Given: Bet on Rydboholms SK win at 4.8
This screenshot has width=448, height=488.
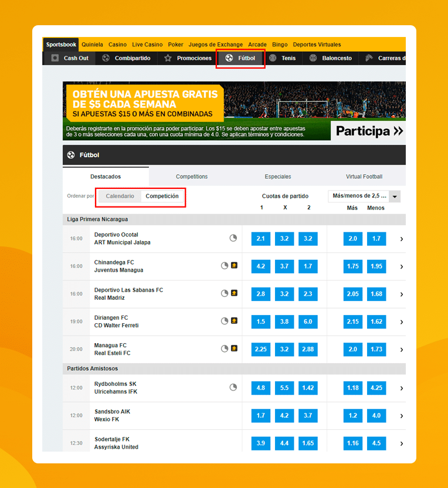Looking at the screenshot, I should click(x=261, y=388).
